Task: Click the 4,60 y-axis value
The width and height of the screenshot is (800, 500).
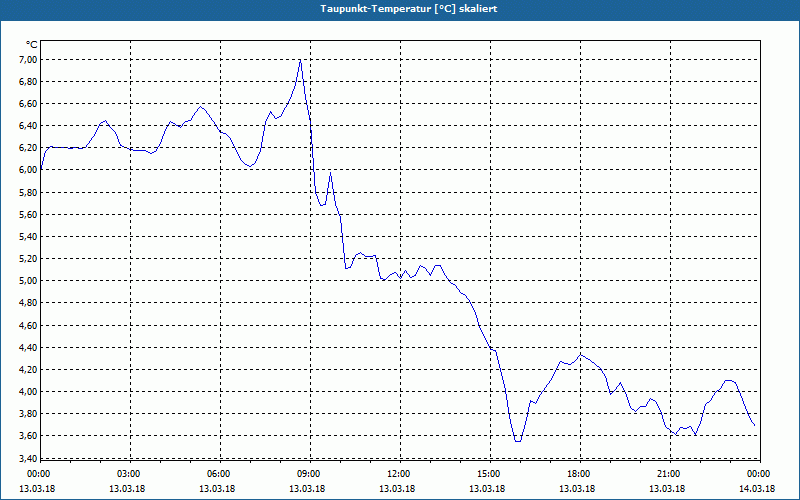Action: [x=29, y=326]
